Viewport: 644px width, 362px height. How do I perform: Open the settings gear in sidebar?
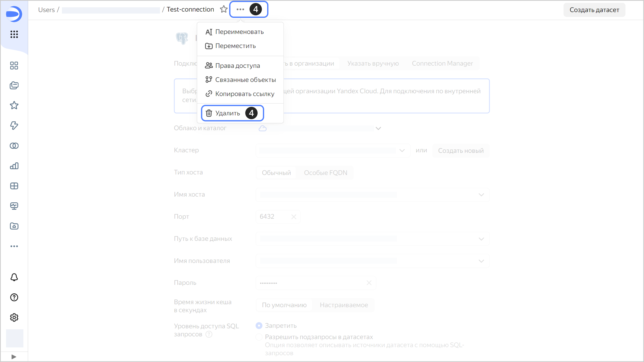tap(14, 318)
